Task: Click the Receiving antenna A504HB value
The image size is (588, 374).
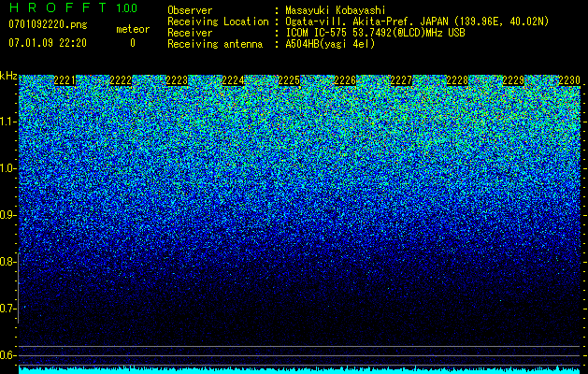Action: click(x=330, y=44)
